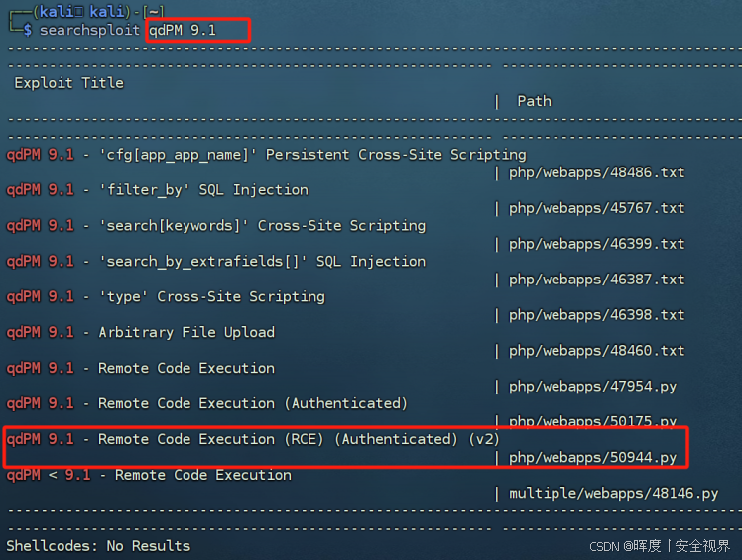Image resolution: width=742 pixels, height=560 pixels.
Task: Select the 'cfg[app_app_name]' Persistent Cross-Site Scripting row
Action: point(266,155)
